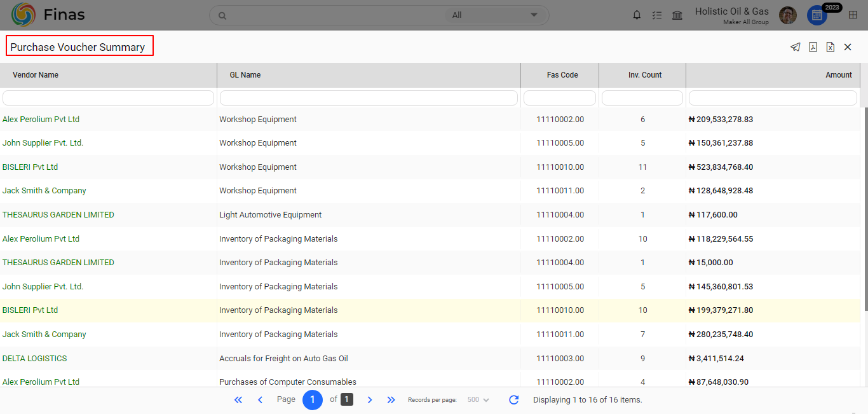
Task: Click Fas Code 11110003.00
Action: click(x=560, y=359)
